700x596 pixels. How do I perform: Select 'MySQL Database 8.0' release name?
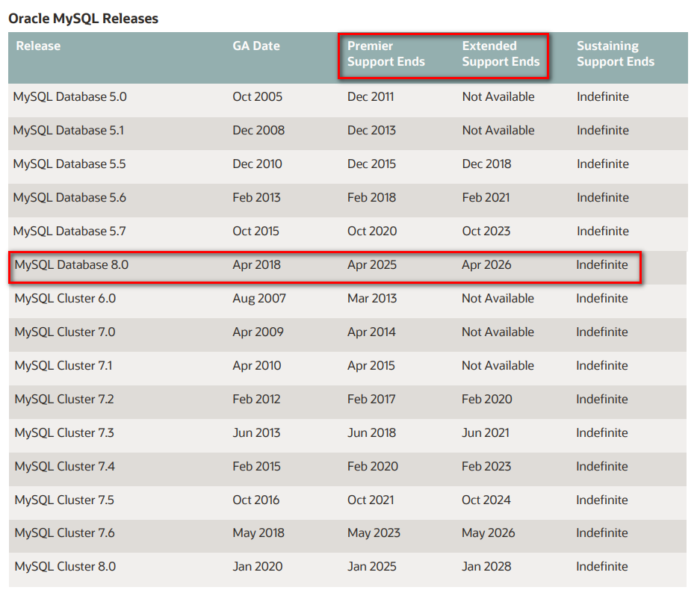pyautogui.click(x=72, y=264)
